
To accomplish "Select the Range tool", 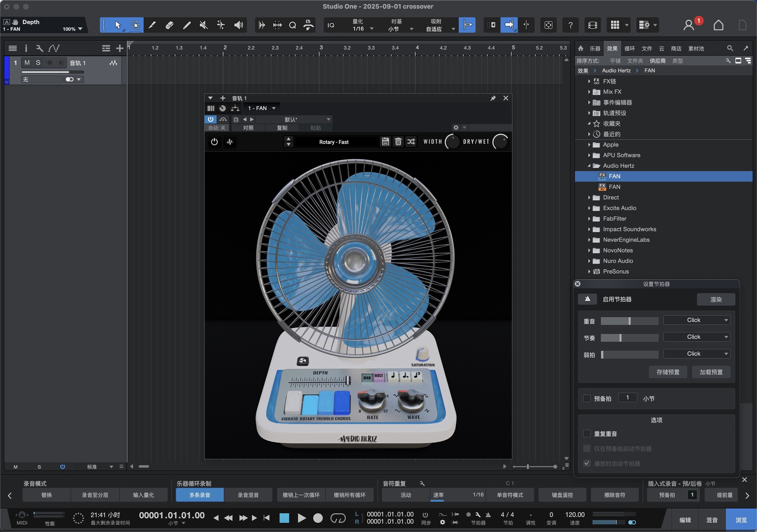I will tap(135, 25).
